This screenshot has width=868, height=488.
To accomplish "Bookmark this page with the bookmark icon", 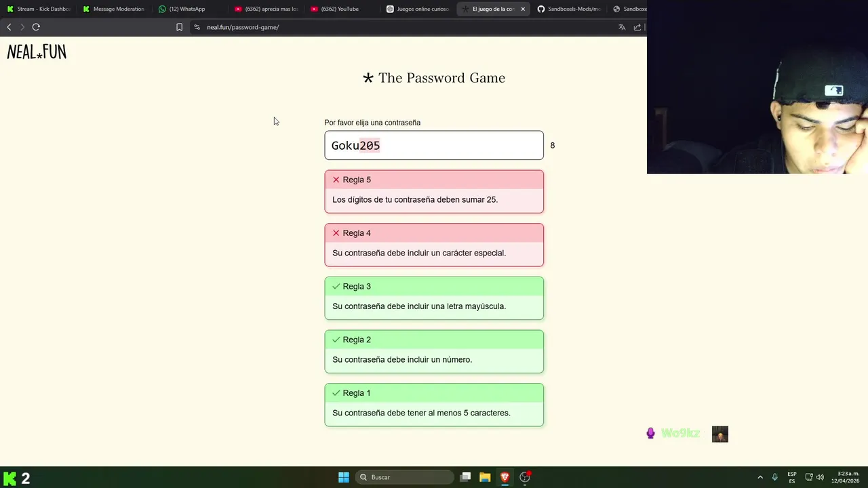I will coord(179,27).
